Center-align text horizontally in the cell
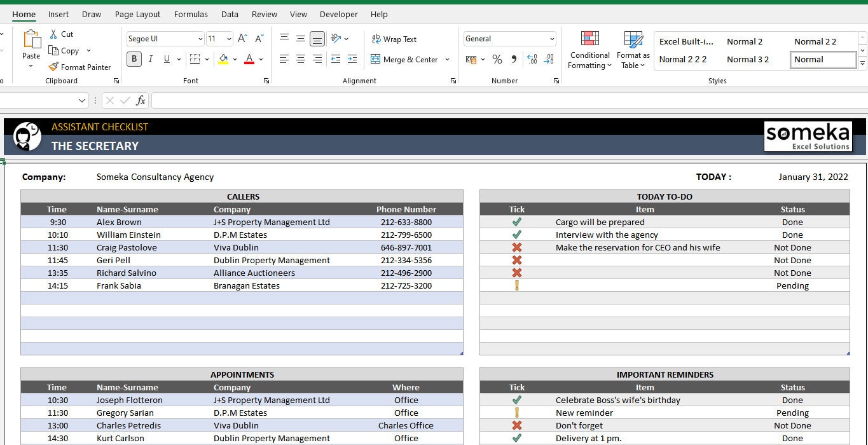Screen dimensions: 868x445 click(301, 59)
